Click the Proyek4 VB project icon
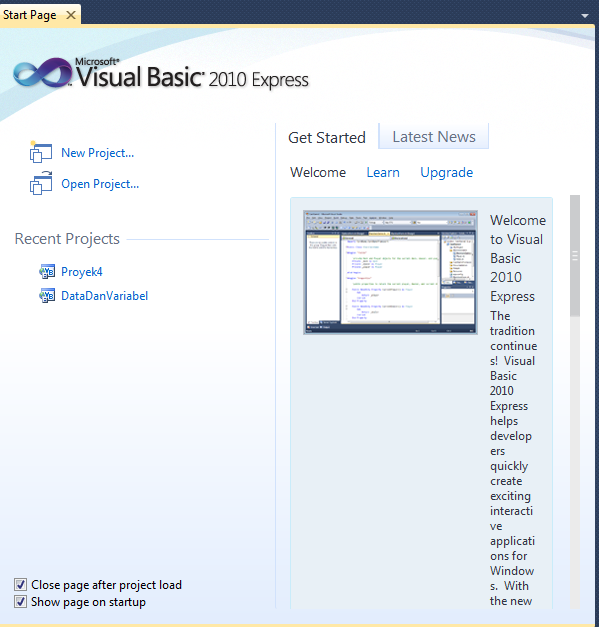Viewport: 599px width, 627px height. click(47, 272)
